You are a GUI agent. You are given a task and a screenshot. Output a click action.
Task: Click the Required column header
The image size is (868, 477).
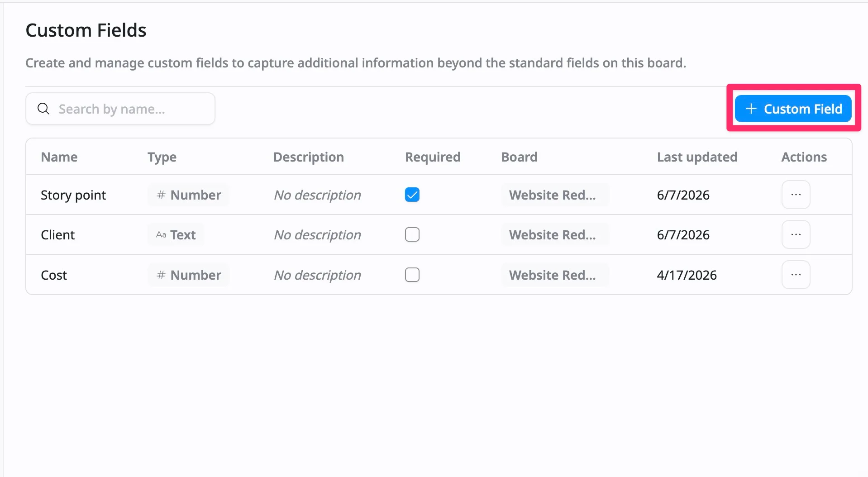click(433, 157)
